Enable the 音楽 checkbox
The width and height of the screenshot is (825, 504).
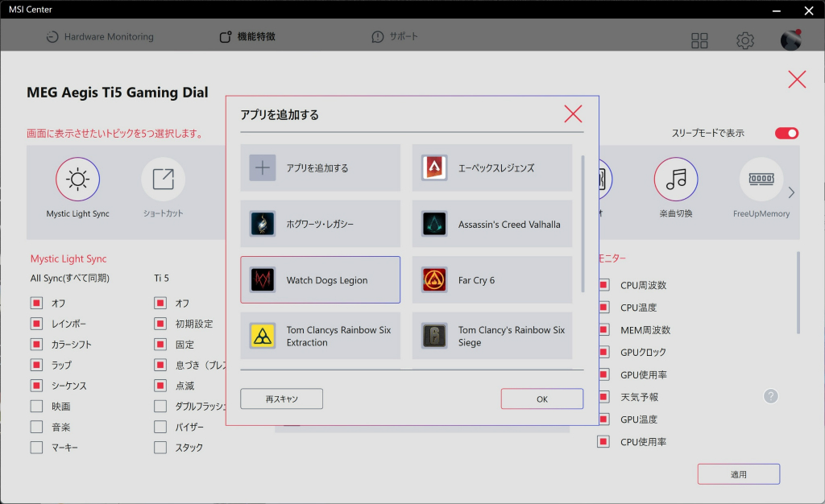[36, 427]
